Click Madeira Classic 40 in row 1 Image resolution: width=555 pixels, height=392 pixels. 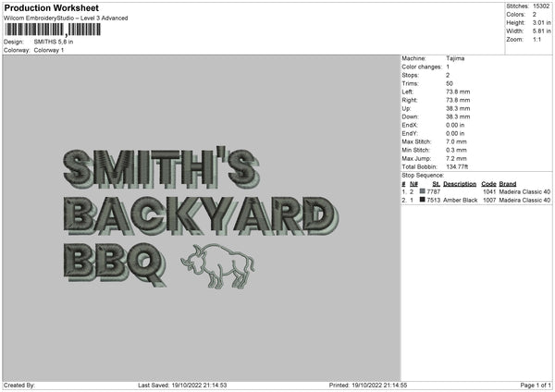(524, 191)
